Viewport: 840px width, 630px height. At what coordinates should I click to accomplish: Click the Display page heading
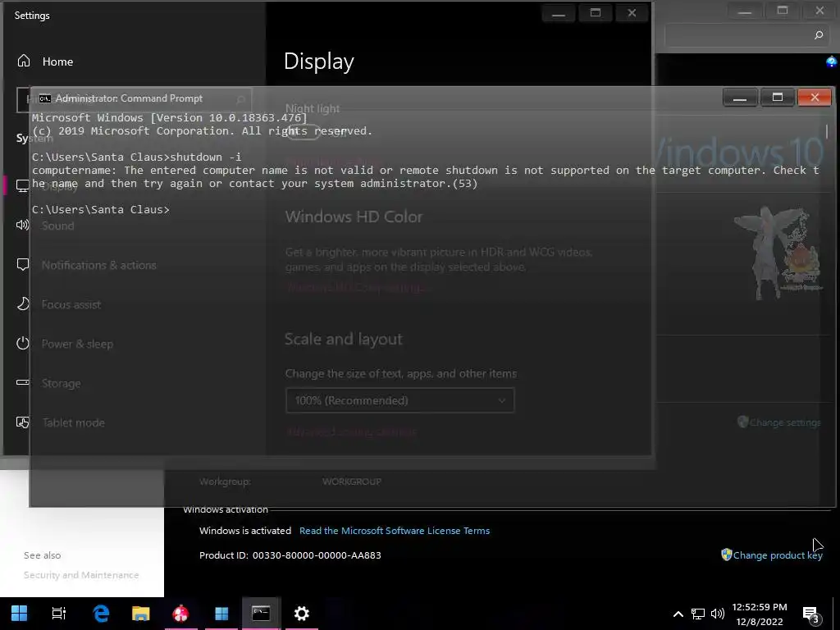pyautogui.click(x=319, y=62)
